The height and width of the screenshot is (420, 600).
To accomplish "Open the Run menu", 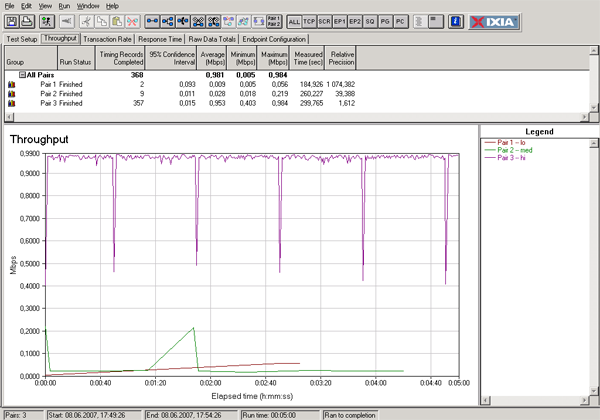I will [63, 6].
